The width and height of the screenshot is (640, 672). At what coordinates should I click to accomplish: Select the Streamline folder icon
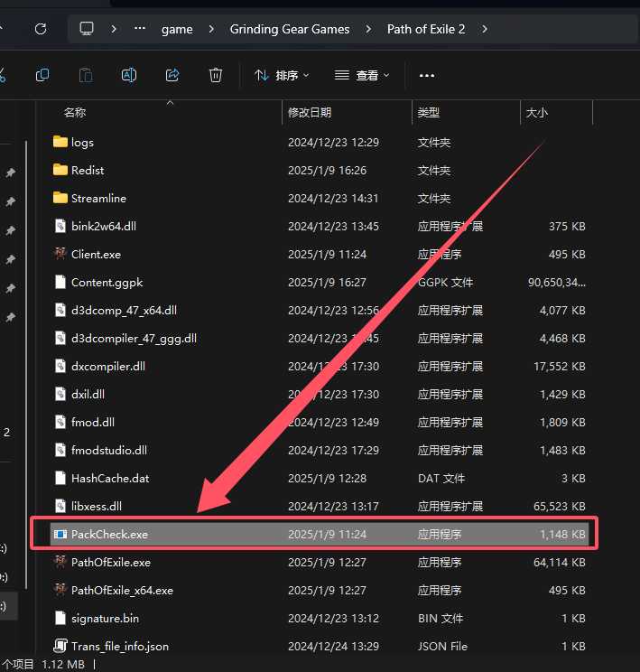pyautogui.click(x=60, y=198)
